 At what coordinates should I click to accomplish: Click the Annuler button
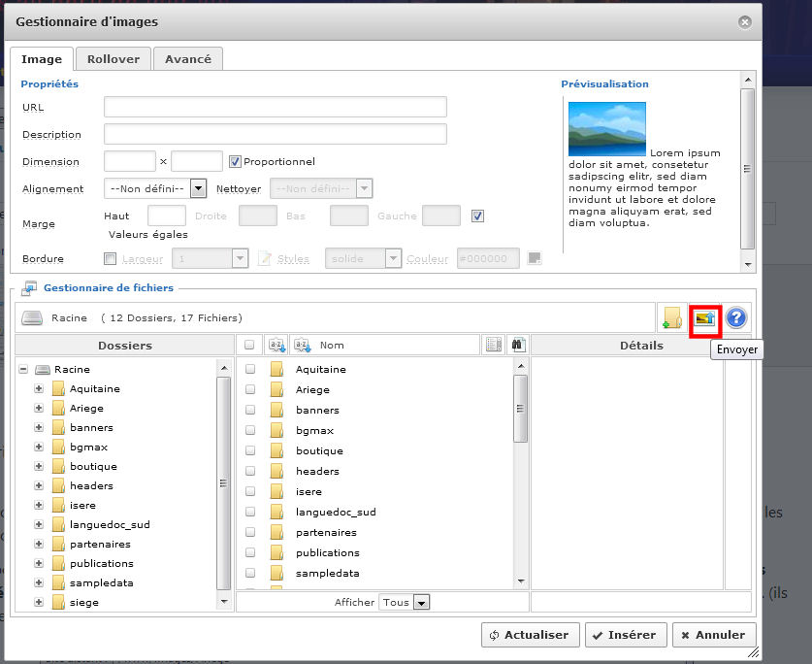tap(714, 635)
